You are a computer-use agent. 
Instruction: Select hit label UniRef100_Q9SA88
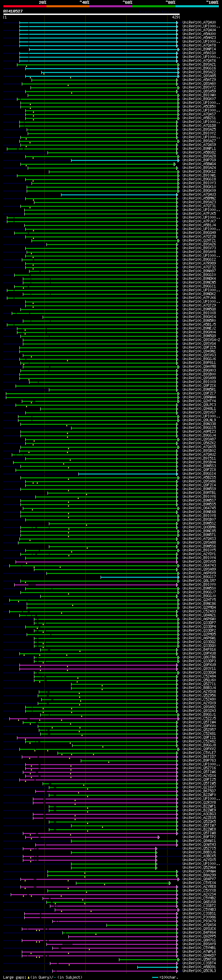pos(199,543)
